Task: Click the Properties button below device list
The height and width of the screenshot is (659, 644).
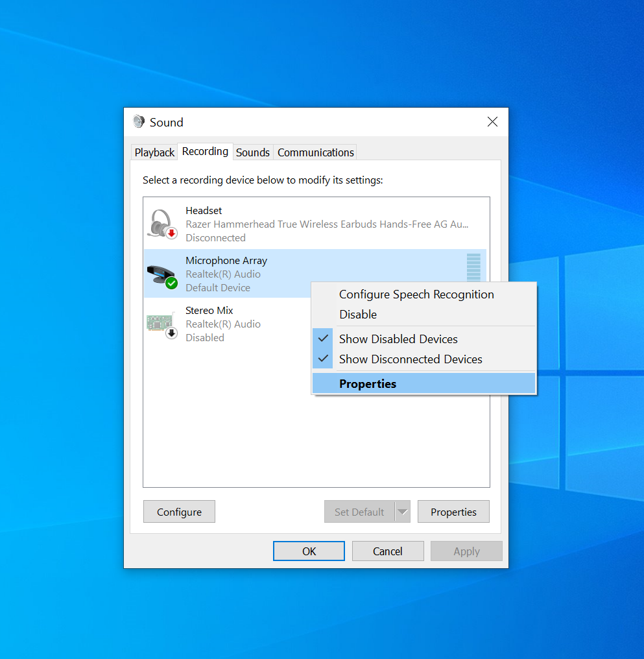Action: [453, 512]
